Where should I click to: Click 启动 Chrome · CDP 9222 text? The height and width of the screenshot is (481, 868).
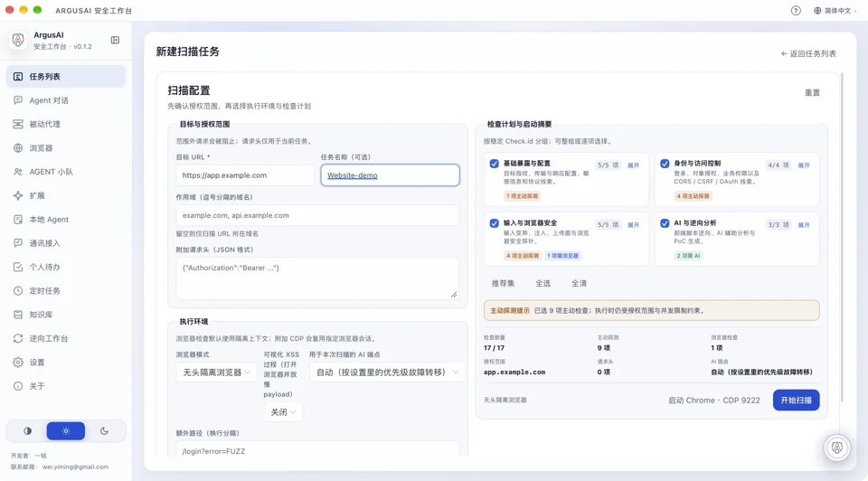click(x=714, y=401)
